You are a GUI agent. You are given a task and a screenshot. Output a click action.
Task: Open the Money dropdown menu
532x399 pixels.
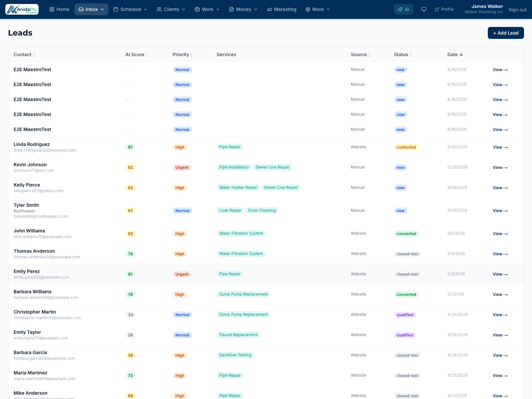click(x=243, y=9)
